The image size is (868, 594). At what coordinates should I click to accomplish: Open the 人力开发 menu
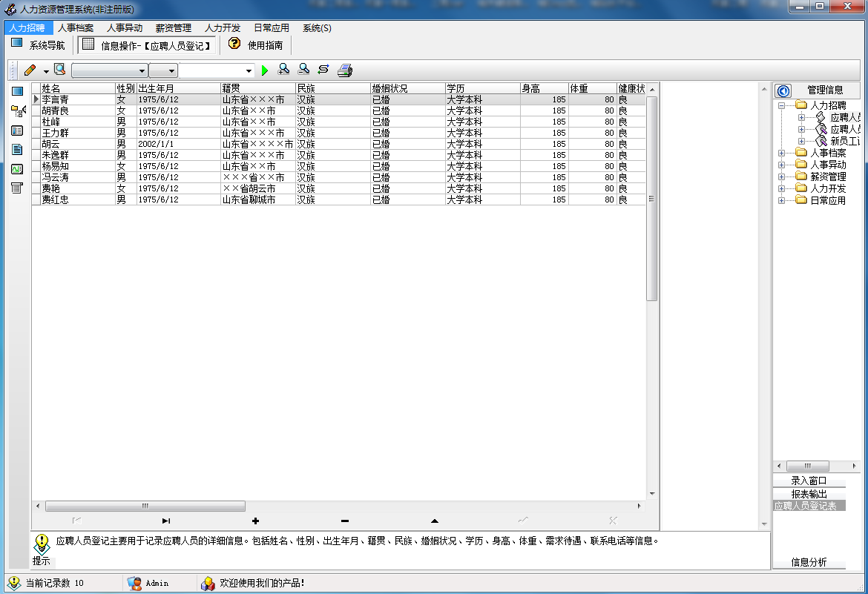click(223, 27)
